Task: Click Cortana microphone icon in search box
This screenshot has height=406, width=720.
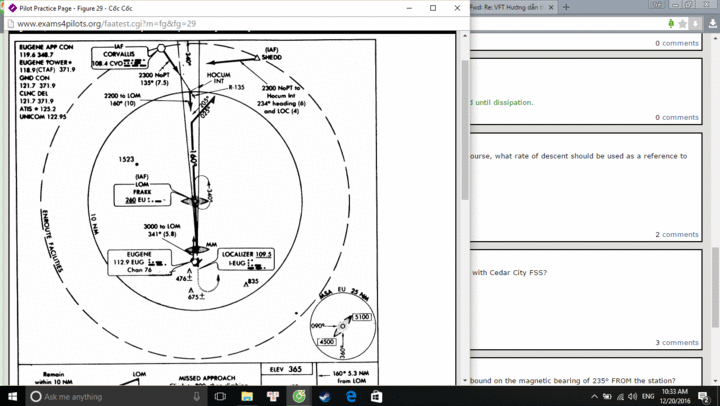Action: pyautogui.click(x=197, y=396)
